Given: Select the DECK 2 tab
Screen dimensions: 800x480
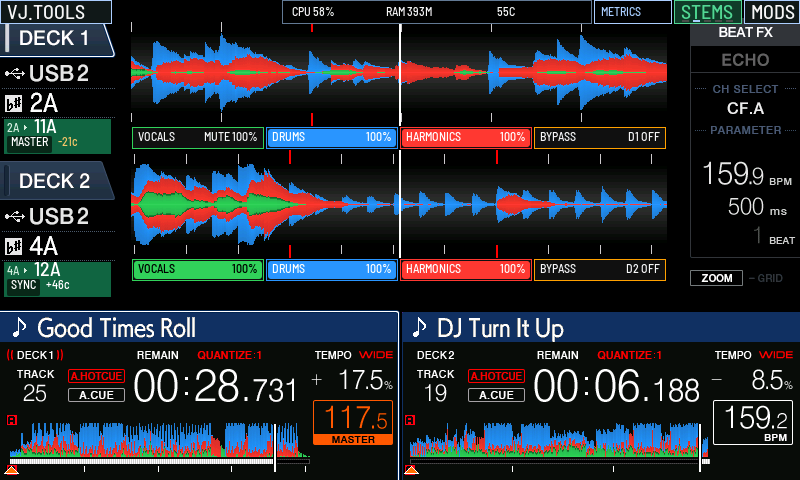Looking at the screenshot, I should coord(56,181).
